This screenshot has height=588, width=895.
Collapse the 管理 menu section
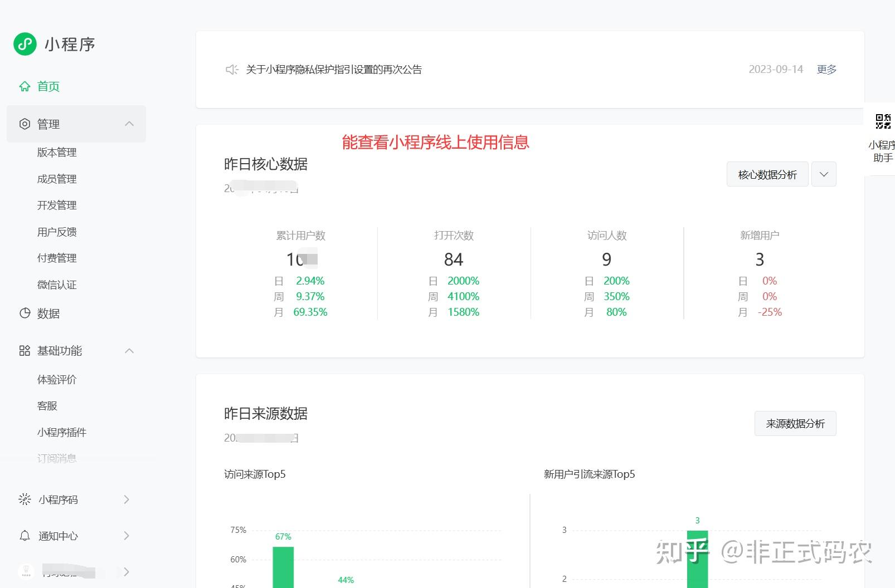click(129, 124)
